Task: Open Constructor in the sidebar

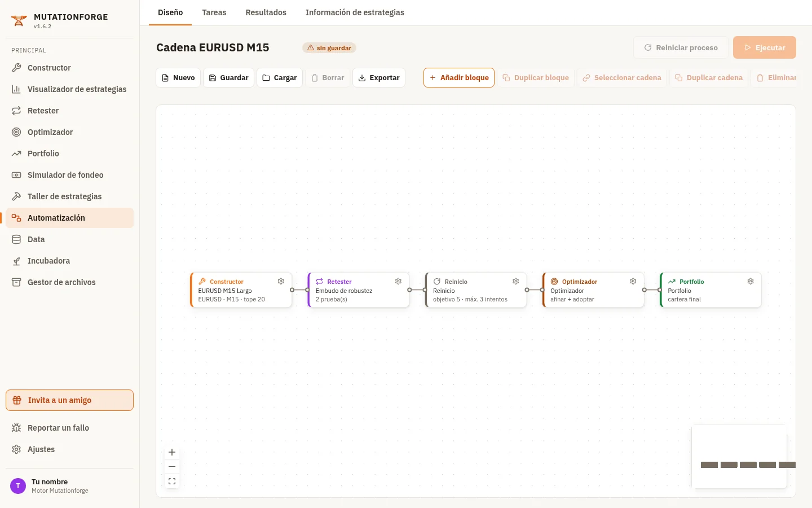Action: [69, 68]
